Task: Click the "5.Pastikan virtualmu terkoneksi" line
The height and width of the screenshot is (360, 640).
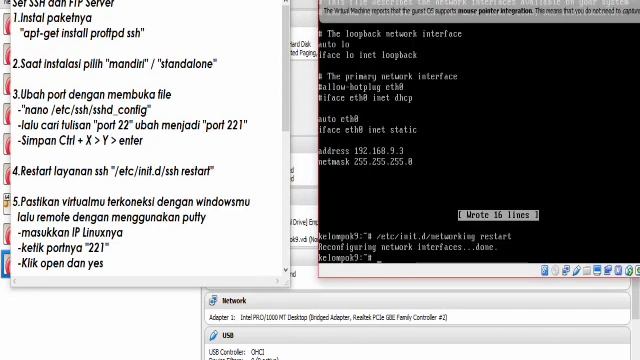Action: 131,202
